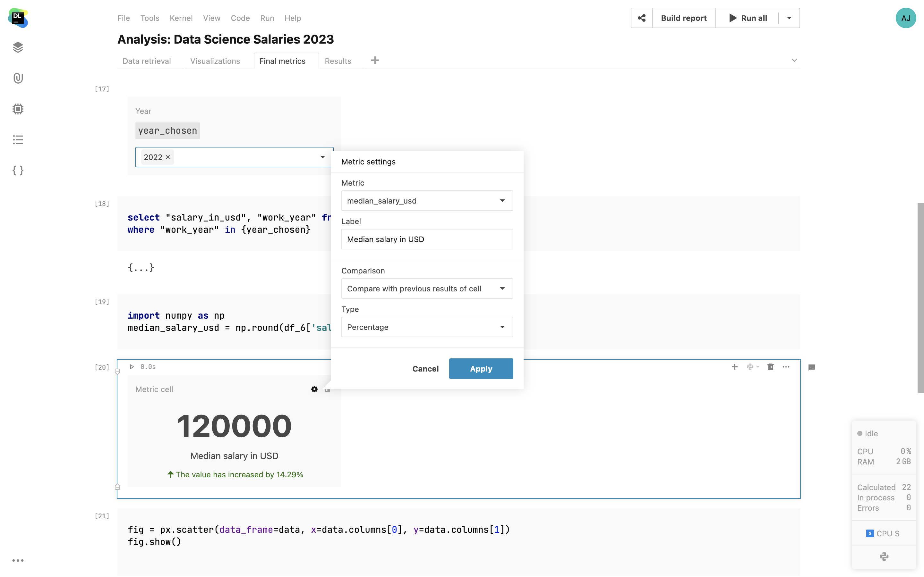Open the Type Percentage dropdown
The height and width of the screenshot is (577, 924).
[x=427, y=327]
